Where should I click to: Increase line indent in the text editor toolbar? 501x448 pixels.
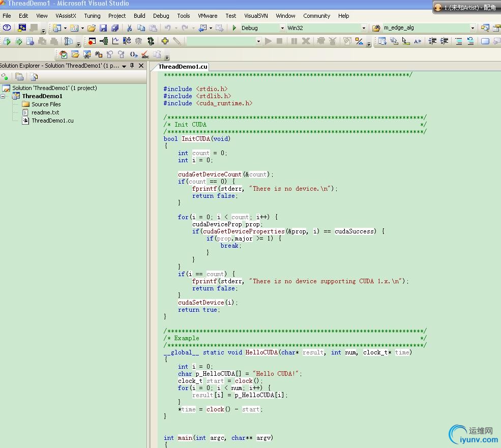pyautogui.click(x=444, y=41)
